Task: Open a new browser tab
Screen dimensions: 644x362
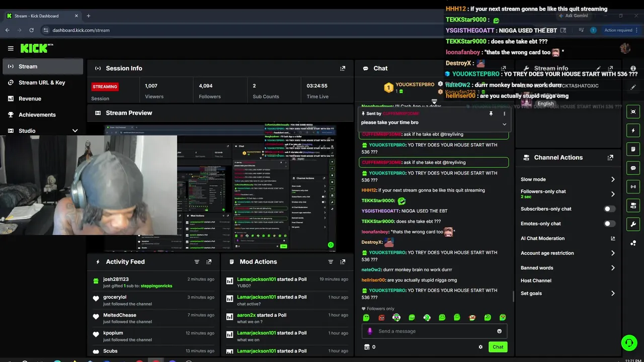Action: [89, 16]
